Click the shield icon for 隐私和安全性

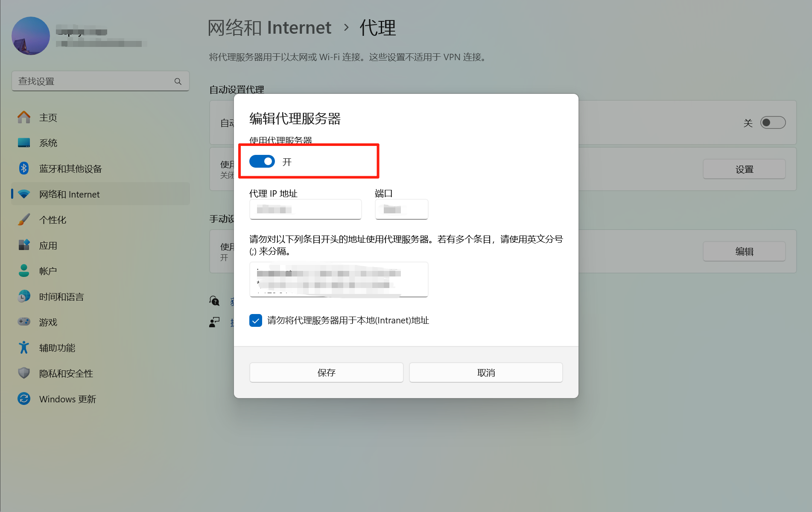[24, 373]
